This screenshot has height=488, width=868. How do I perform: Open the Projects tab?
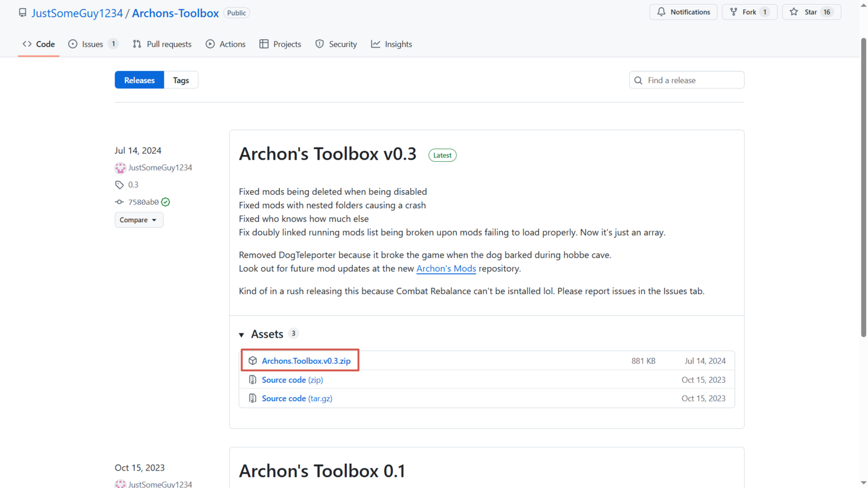[x=280, y=44]
